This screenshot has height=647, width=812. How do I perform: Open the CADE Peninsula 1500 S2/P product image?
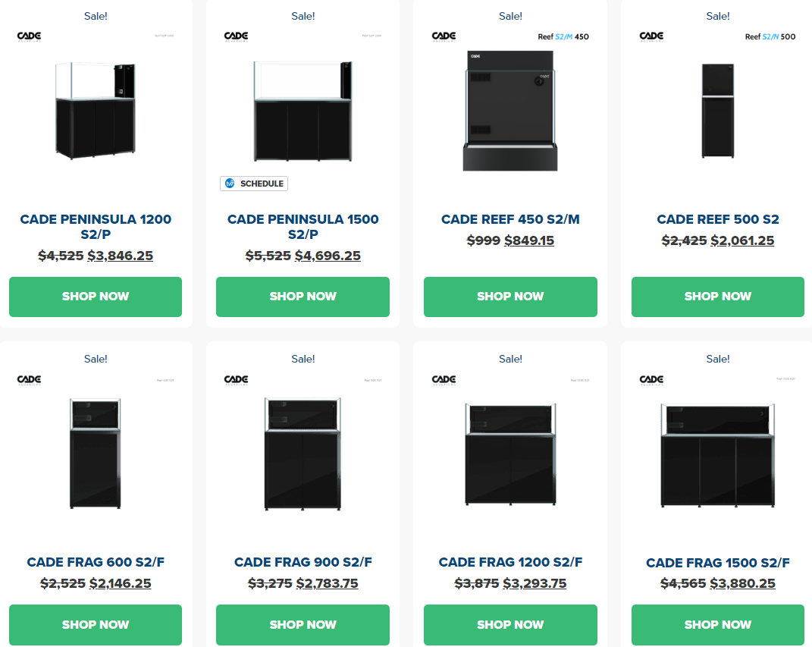[303, 111]
